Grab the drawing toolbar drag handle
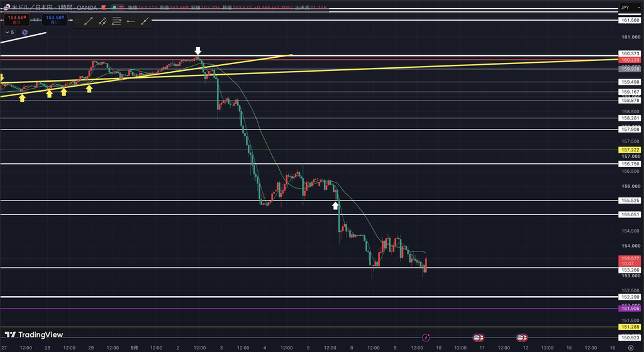The width and height of the screenshot is (644, 352). [x=77, y=21]
